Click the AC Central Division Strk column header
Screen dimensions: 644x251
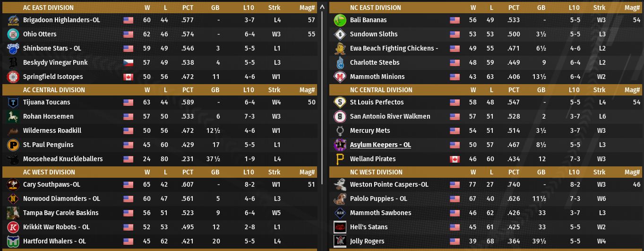pyautogui.click(x=274, y=90)
